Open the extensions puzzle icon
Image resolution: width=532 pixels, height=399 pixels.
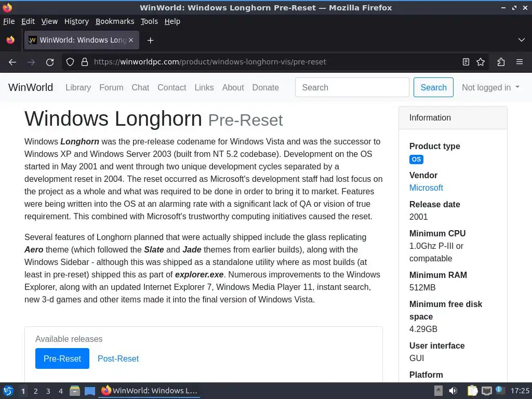point(501,62)
